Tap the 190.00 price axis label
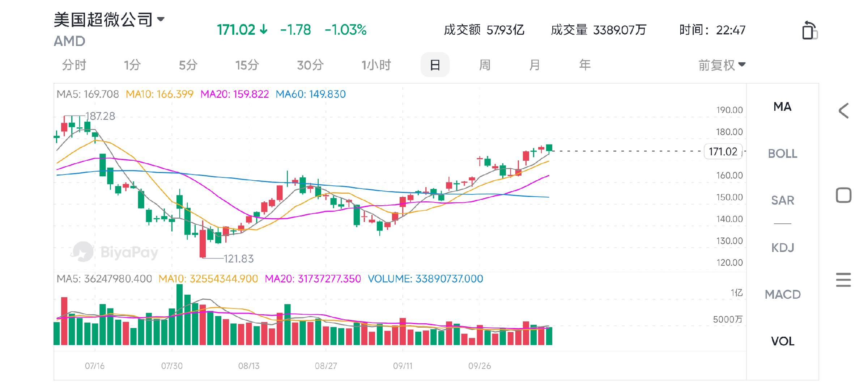This screenshot has height=391, width=868. [x=729, y=110]
